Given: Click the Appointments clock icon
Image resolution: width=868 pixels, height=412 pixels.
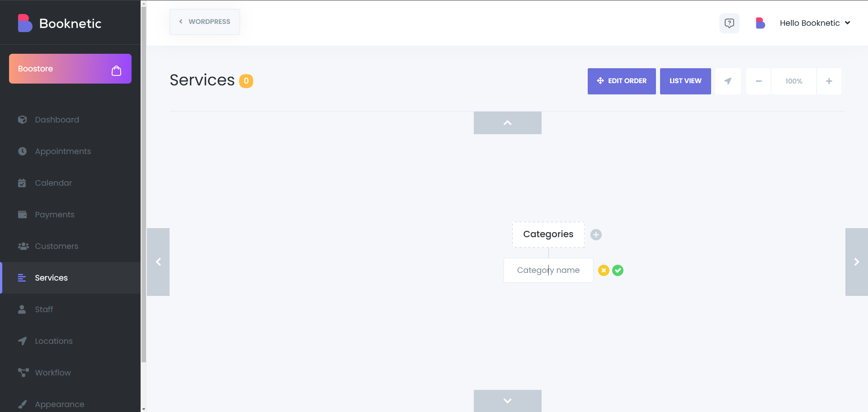Looking at the screenshot, I should (x=22, y=151).
